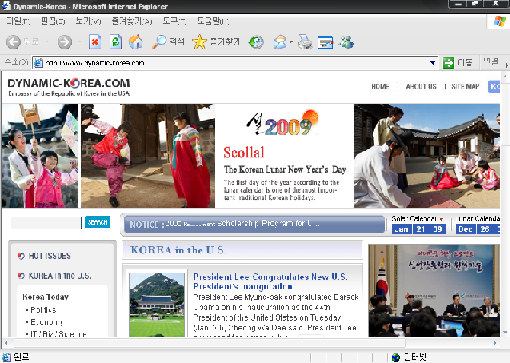Expand Solar Calendar red dropdown arrow
Image resolution: width=510 pixels, height=363 pixels.
click(441, 219)
